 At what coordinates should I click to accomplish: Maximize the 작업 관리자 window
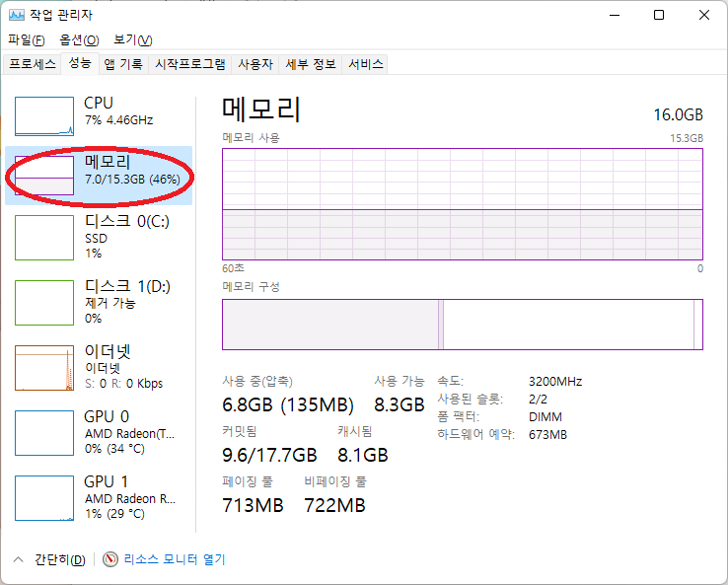(x=659, y=16)
